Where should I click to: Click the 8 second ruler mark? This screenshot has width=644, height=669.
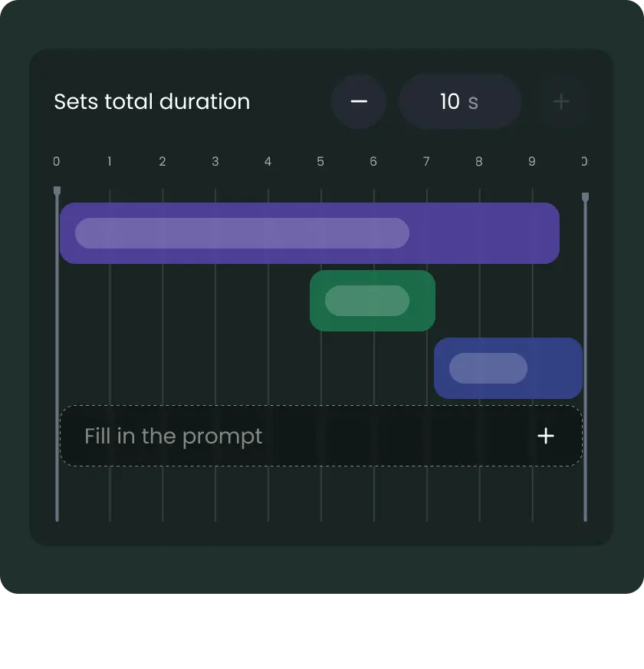(x=479, y=161)
